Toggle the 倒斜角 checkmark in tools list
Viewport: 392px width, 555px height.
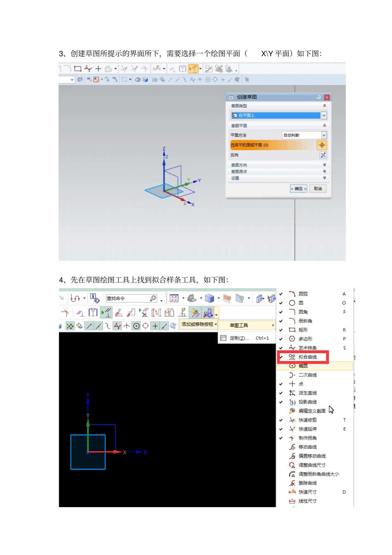point(281,321)
